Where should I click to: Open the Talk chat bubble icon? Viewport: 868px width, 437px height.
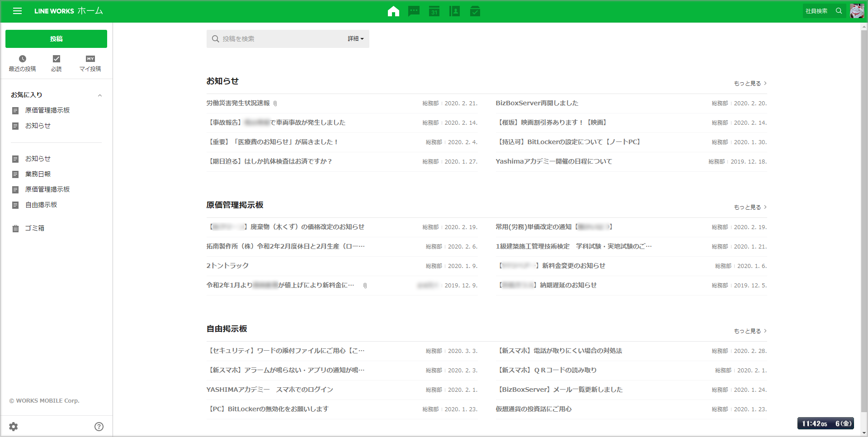[414, 11]
